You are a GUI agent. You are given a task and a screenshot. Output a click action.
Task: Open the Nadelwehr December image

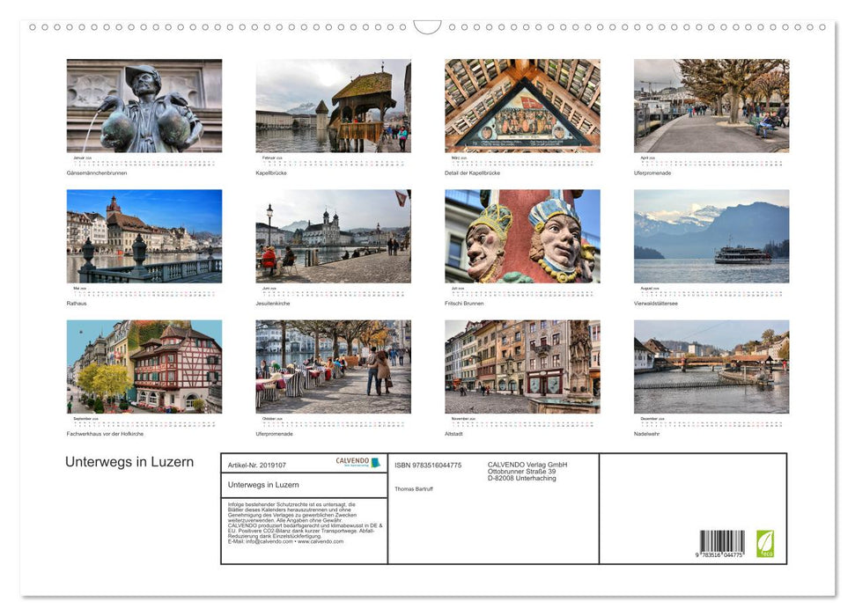(711, 365)
